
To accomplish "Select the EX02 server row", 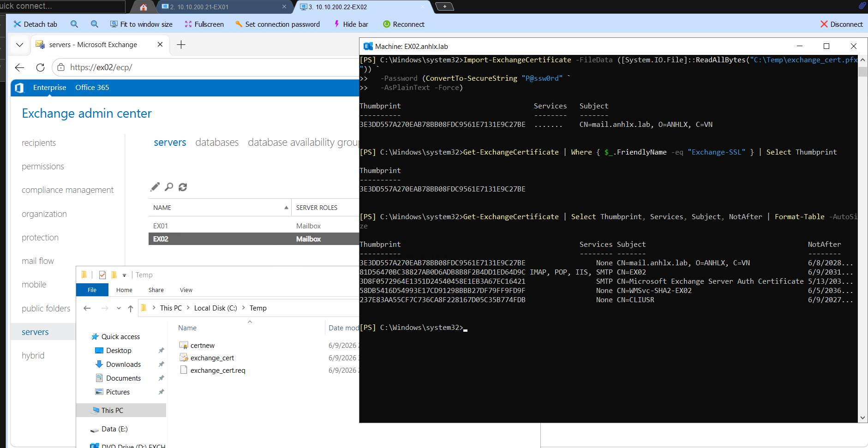I will point(254,239).
